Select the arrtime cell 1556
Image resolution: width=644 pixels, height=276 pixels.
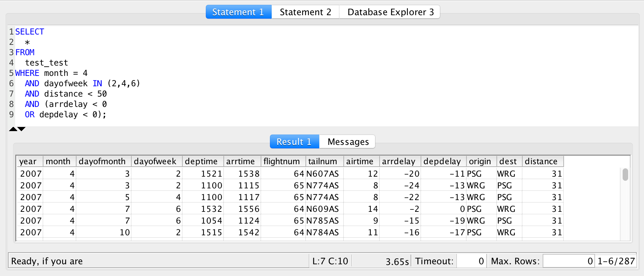pos(242,209)
